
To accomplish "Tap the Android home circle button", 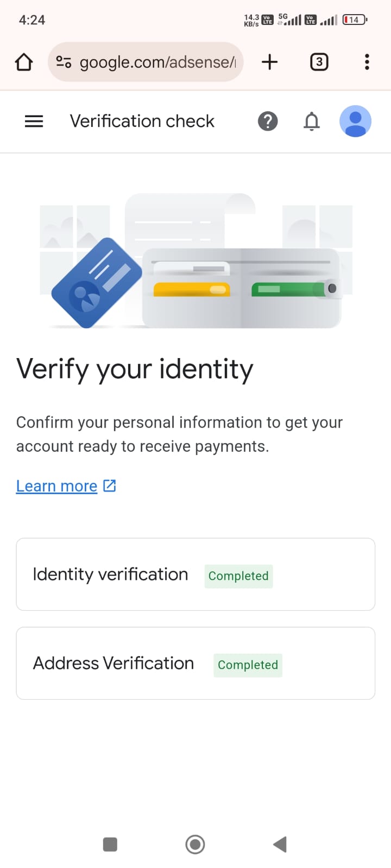I will tap(195, 844).
